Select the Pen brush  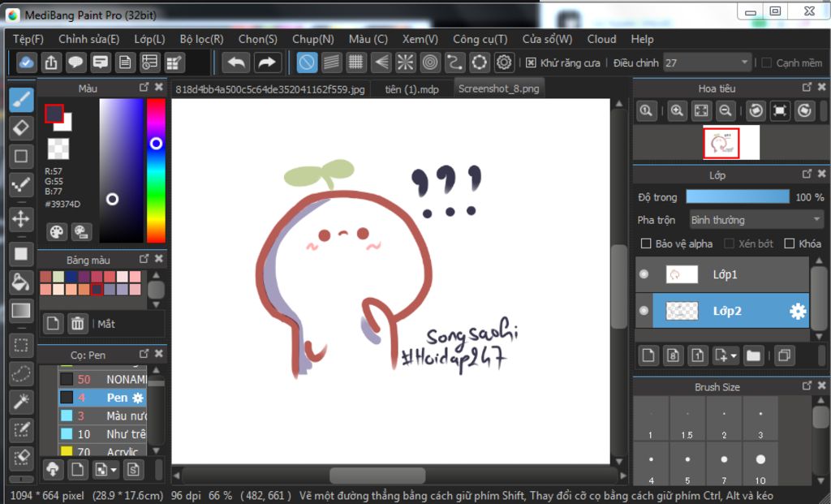pos(102,398)
